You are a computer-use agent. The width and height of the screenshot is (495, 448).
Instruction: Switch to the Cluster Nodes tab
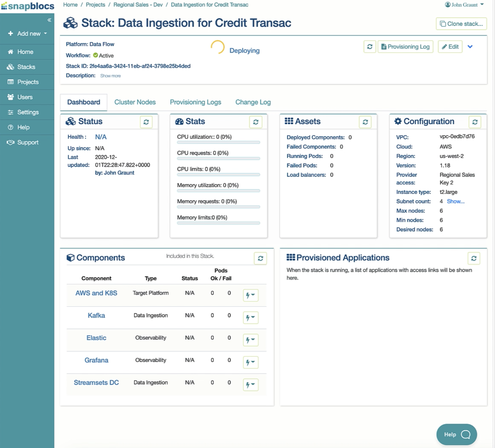coord(135,102)
